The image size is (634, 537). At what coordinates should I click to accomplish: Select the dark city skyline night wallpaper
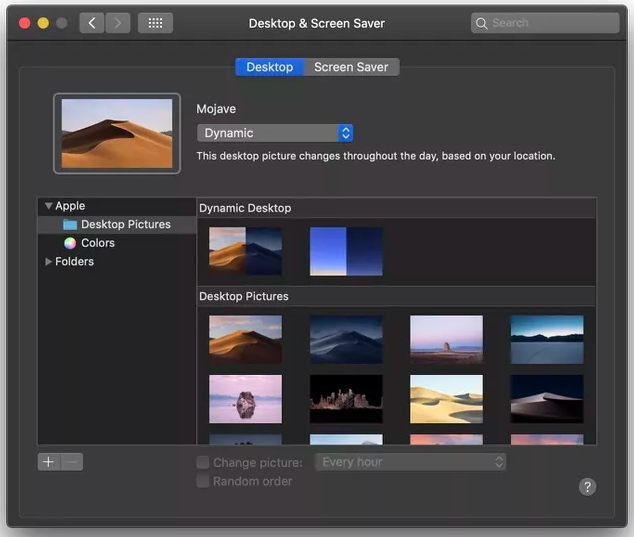point(346,399)
